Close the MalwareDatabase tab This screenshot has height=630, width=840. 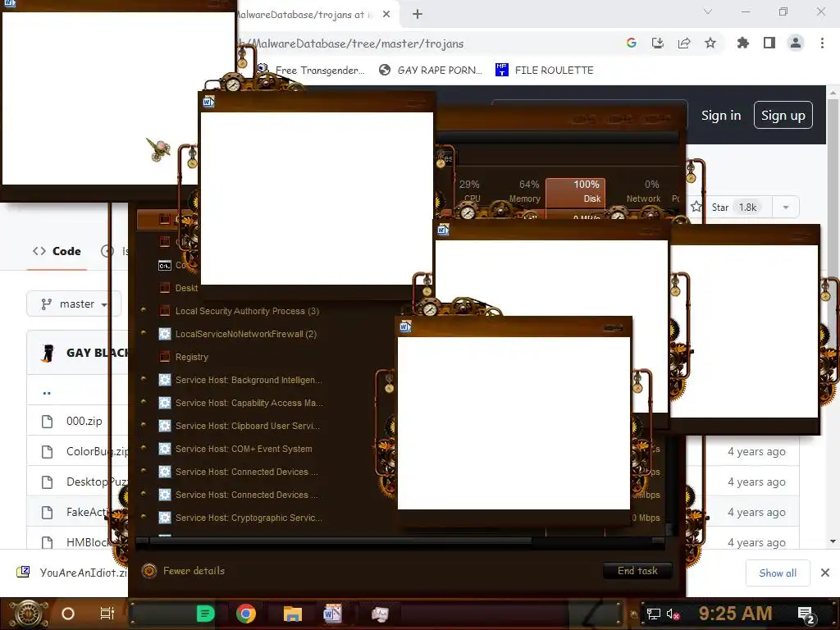point(386,15)
